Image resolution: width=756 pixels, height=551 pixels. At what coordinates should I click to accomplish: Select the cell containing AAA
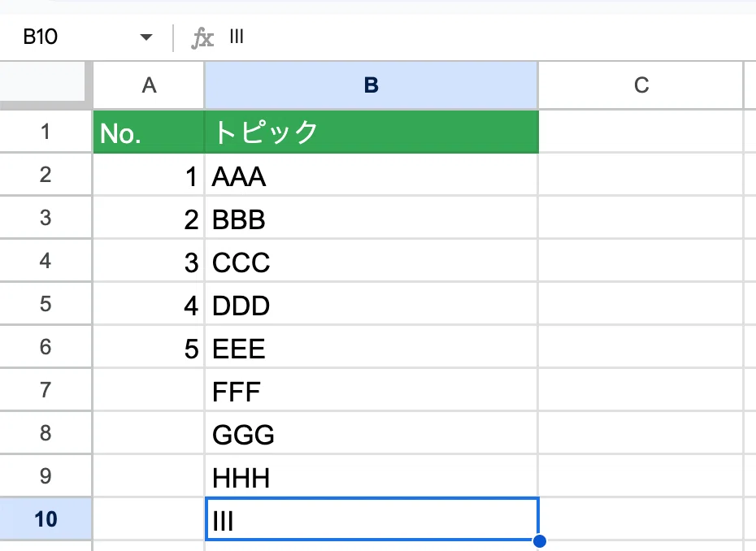click(x=371, y=175)
